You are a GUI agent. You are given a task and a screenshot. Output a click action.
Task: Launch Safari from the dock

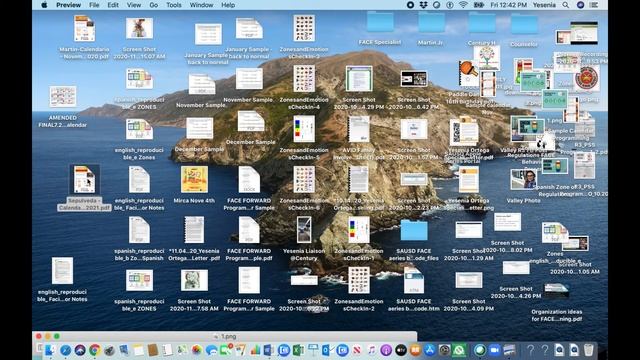[x=66, y=350]
